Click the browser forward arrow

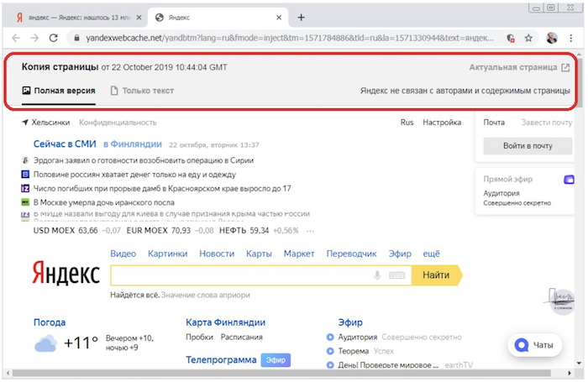pos(34,38)
